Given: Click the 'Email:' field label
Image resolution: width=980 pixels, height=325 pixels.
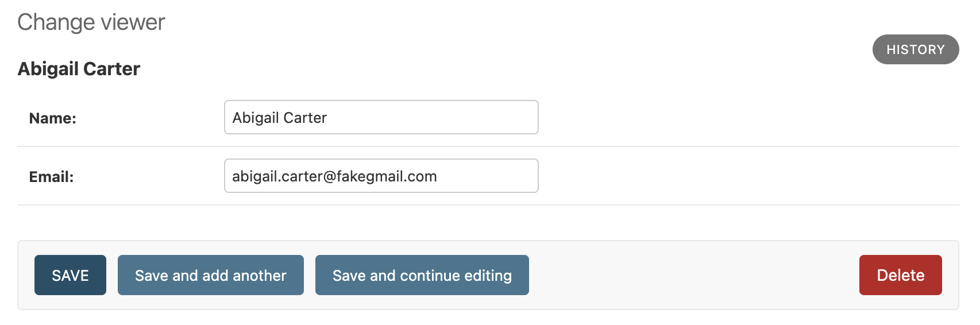Looking at the screenshot, I should tap(52, 177).
